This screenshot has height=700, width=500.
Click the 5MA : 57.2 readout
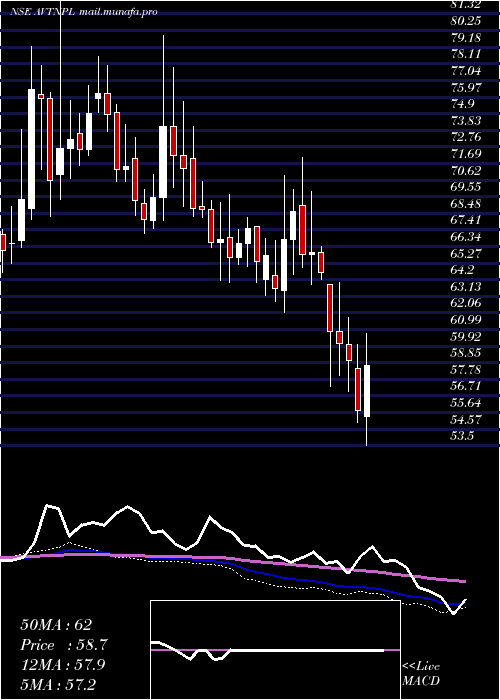(x=58, y=684)
